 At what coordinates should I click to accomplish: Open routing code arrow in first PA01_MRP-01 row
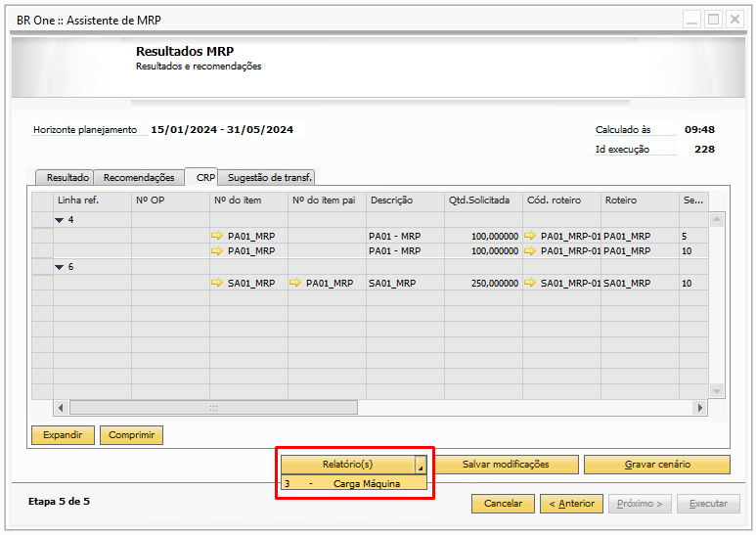pyautogui.click(x=530, y=236)
